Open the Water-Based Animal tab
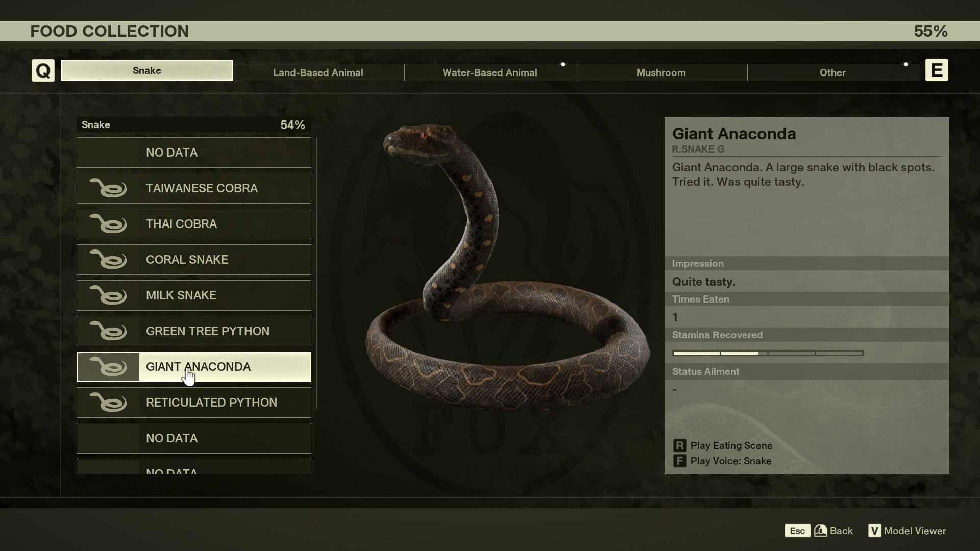The width and height of the screenshot is (980, 551). [489, 72]
